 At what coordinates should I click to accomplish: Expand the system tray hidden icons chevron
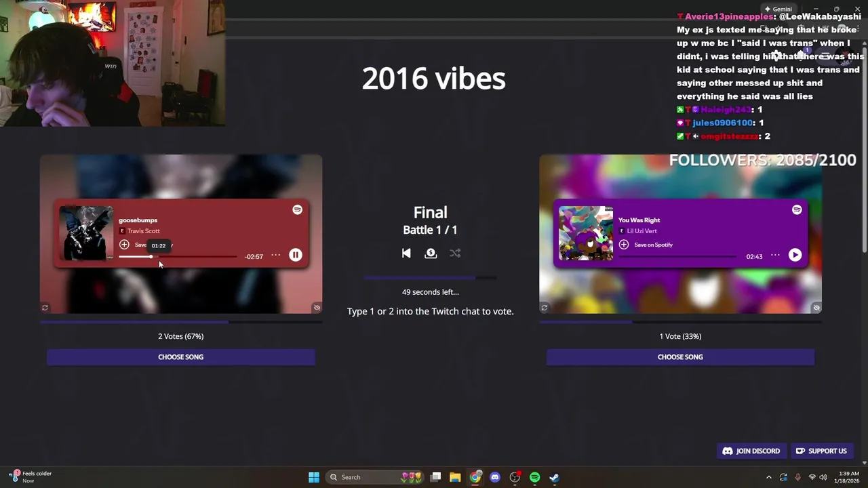[x=768, y=477]
